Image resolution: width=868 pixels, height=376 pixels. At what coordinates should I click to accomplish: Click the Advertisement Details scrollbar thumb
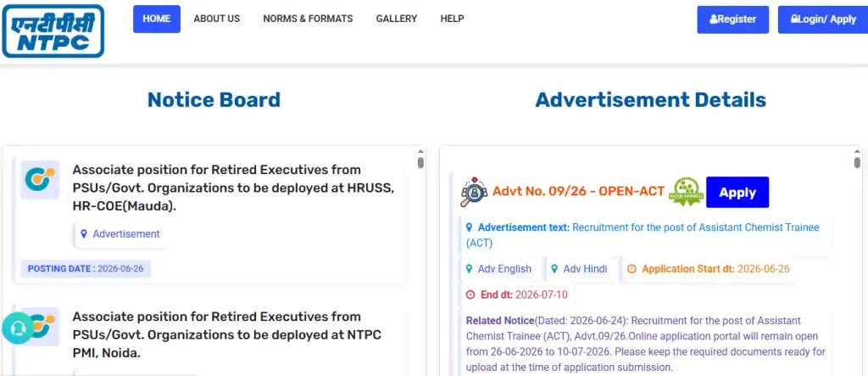(858, 162)
